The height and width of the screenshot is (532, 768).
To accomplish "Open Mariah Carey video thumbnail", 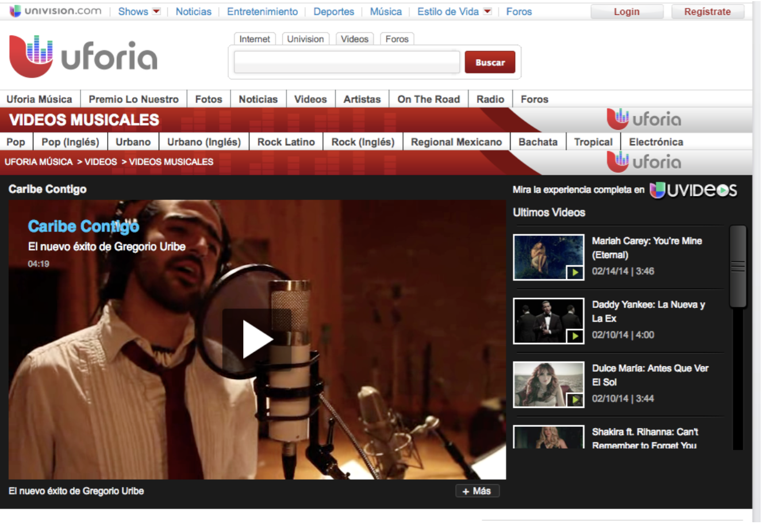I will (x=548, y=257).
